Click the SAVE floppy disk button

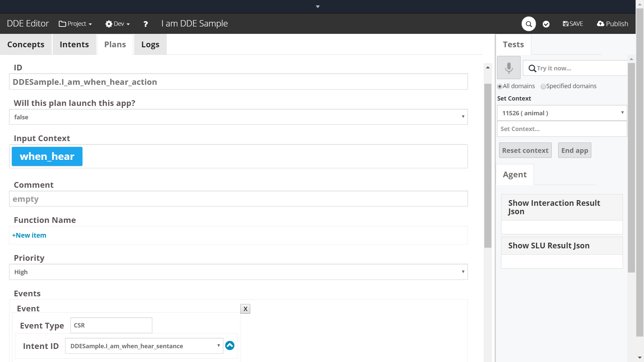click(x=573, y=24)
